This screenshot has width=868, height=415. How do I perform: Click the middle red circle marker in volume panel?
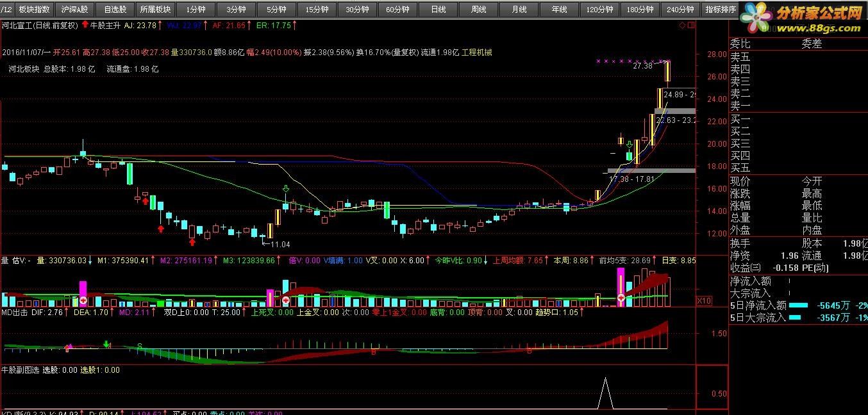click(x=285, y=300)
